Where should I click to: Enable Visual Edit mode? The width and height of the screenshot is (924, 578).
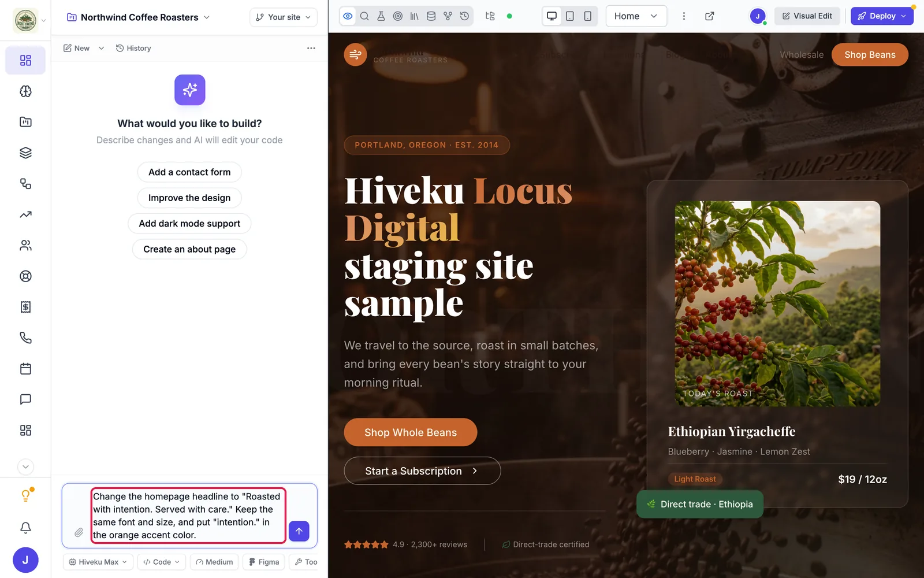(807, 16)
